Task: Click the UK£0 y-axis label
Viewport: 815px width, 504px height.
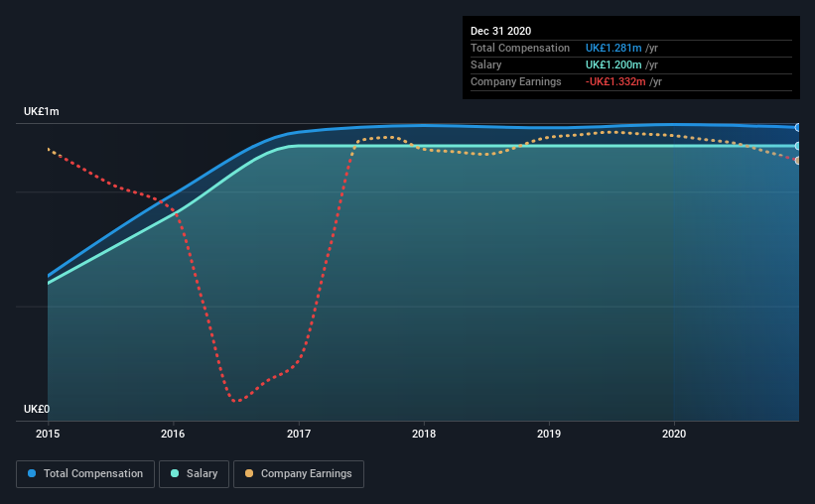Action: (37, 410)
